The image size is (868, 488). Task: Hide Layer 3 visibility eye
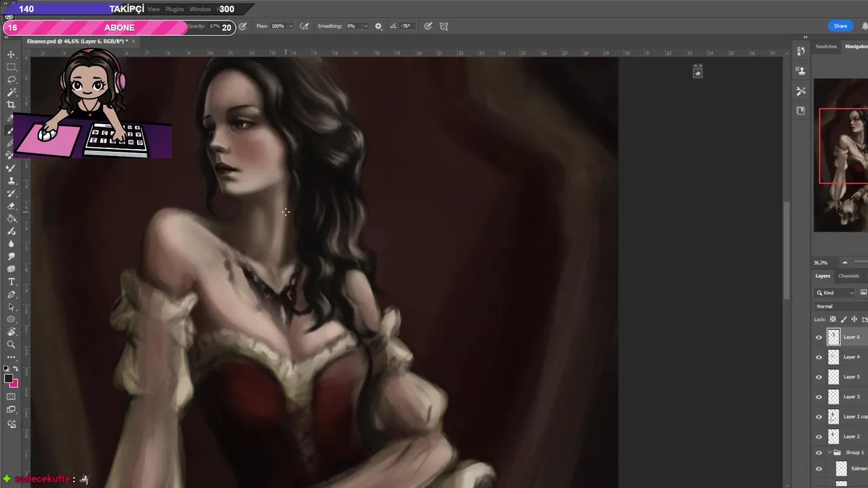(x=818, y=396)
